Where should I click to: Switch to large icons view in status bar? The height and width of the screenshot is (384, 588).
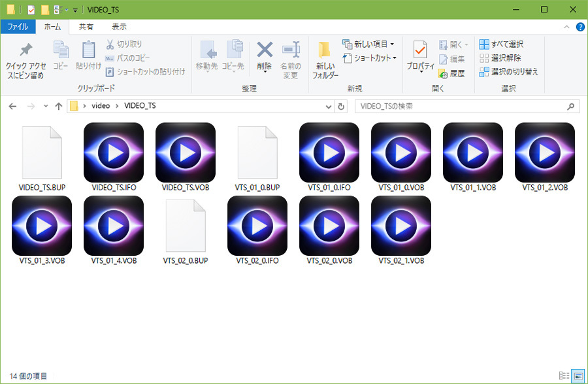[578, 375]
